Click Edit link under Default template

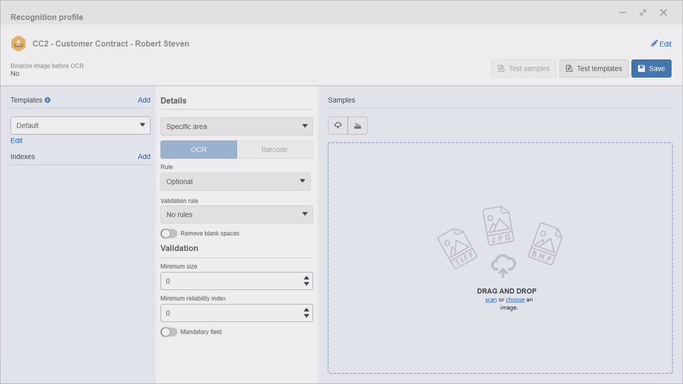(x=17, y=140)
